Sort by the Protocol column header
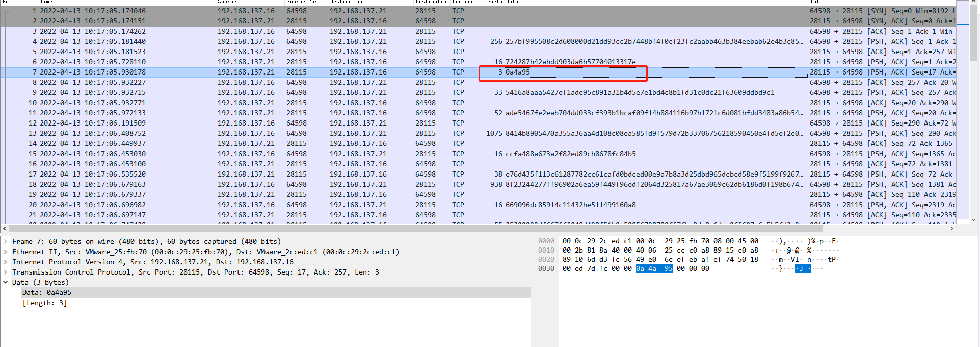The height and width of the screenshot is (347, 980). pyautogui.click(x=466, y=2)
